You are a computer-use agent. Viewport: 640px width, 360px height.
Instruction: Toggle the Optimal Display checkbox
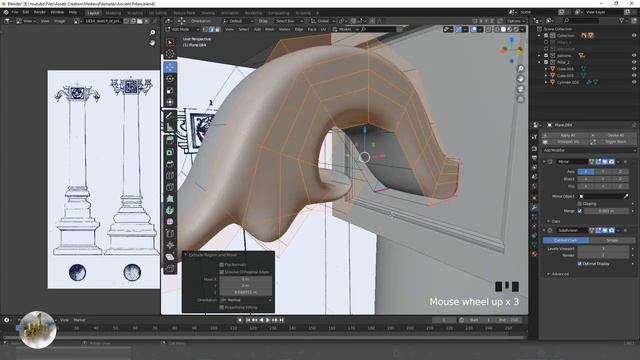click(580, 264)
